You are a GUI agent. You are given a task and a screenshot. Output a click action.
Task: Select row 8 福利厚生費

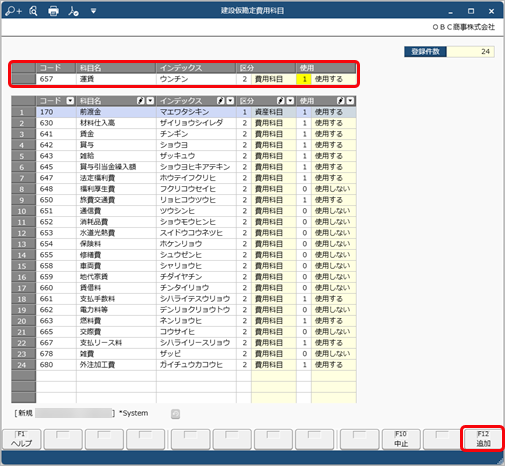point(184,189)
